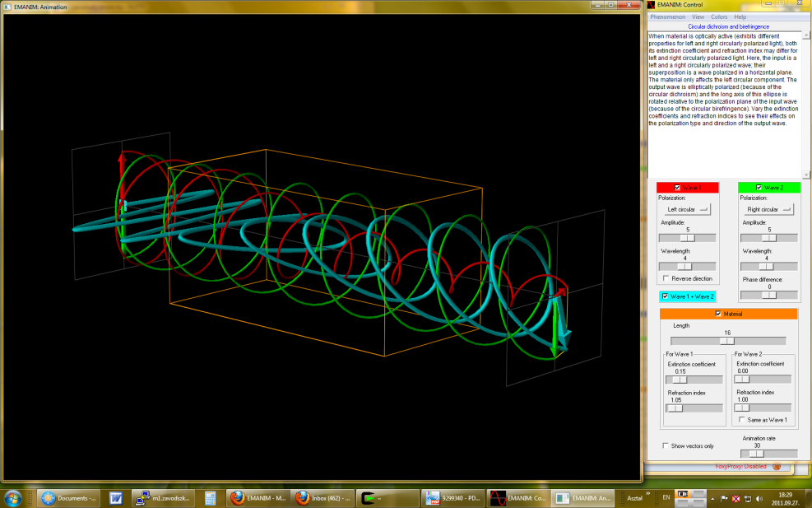Image resolution: width=812 pixels, height=508 pixels.
Task: Check the Show vectors only option
Action: (x=666, y=445)
